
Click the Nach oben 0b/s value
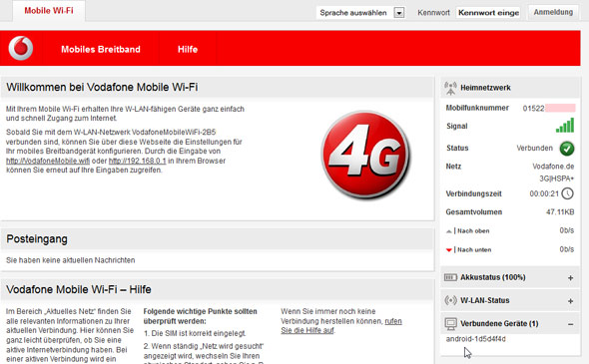tap(567, 230)
